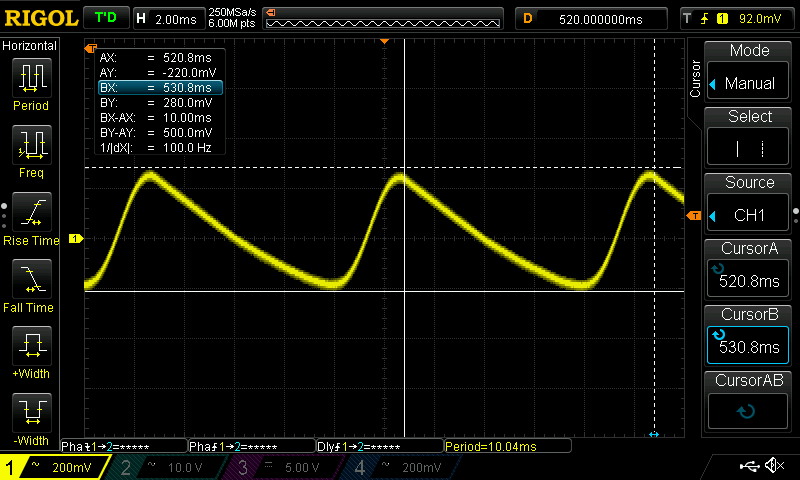Click the second Pha 1→2 measurement result
The width and height of the screenshot is (800, 480).
point(252,446)
